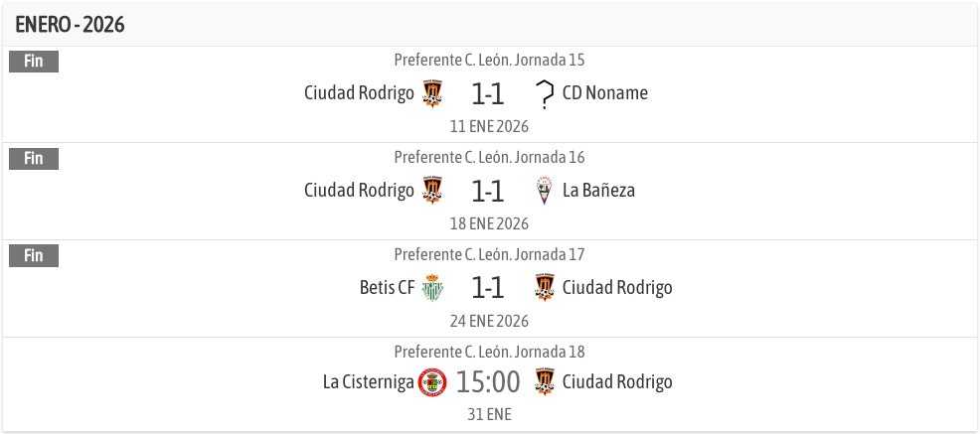
Task: Select the Preferente C. León Jornada 16 label
Action: [x=489, y=157]
